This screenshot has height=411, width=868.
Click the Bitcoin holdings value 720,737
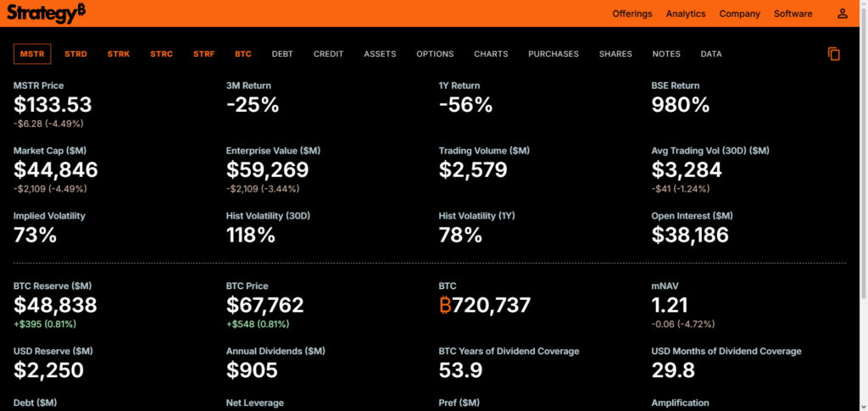coord(485,305)
